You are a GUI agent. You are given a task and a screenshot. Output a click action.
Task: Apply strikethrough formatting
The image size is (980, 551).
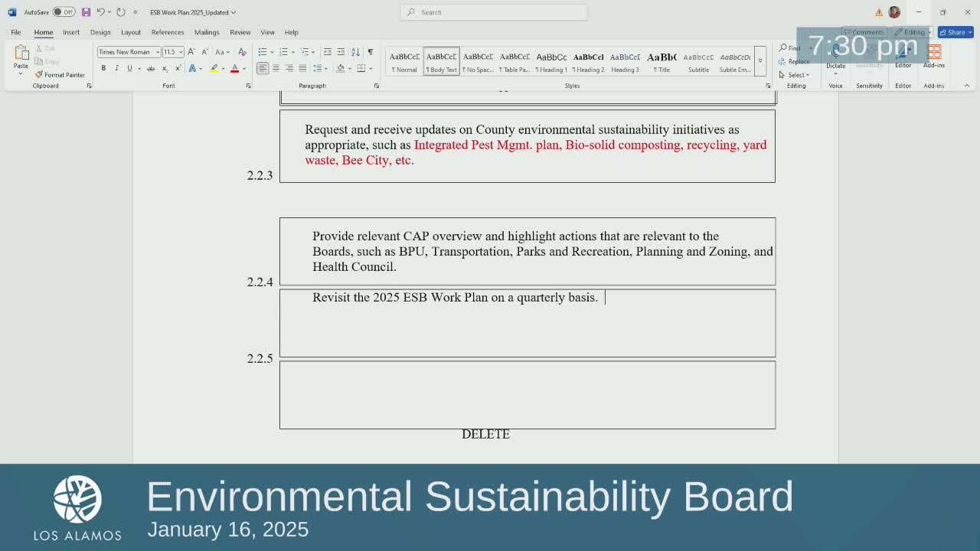coord(151,69)
